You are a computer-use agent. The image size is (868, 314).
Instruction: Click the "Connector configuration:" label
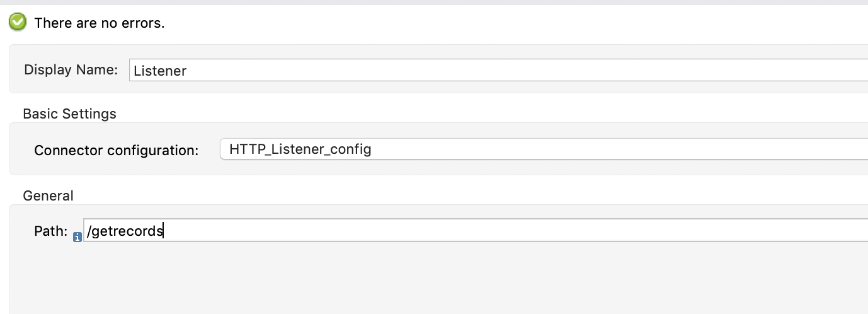click(116, 151)
